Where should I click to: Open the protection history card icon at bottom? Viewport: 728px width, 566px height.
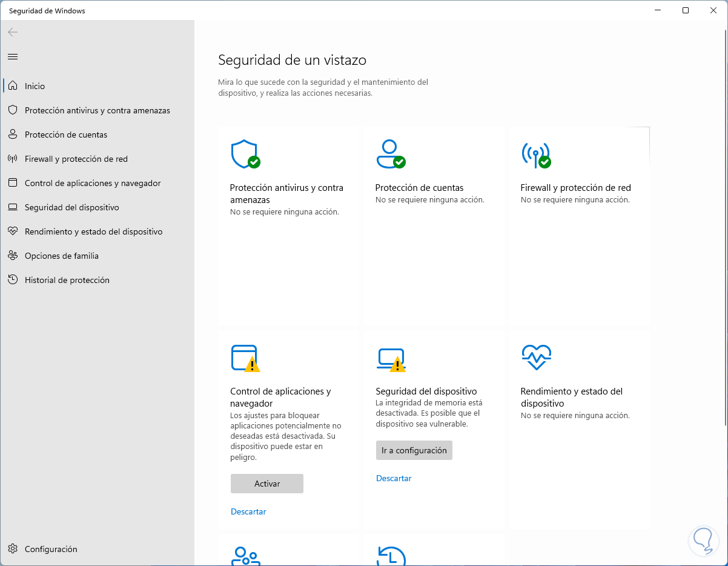click(x=391, y=556)
